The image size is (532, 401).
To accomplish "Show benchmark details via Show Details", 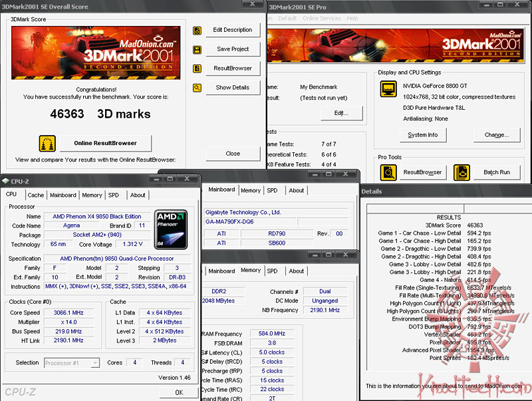I will coord(233,88).
